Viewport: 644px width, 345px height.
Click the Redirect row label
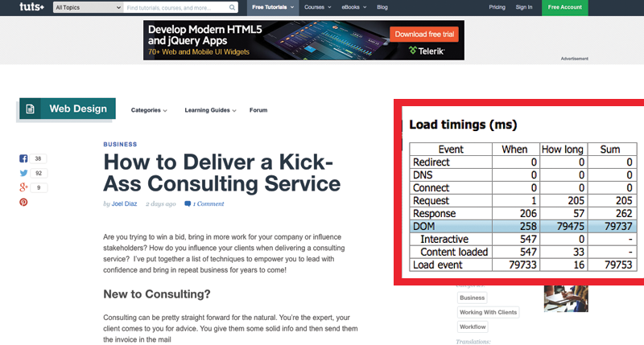(x=431, y=162)
